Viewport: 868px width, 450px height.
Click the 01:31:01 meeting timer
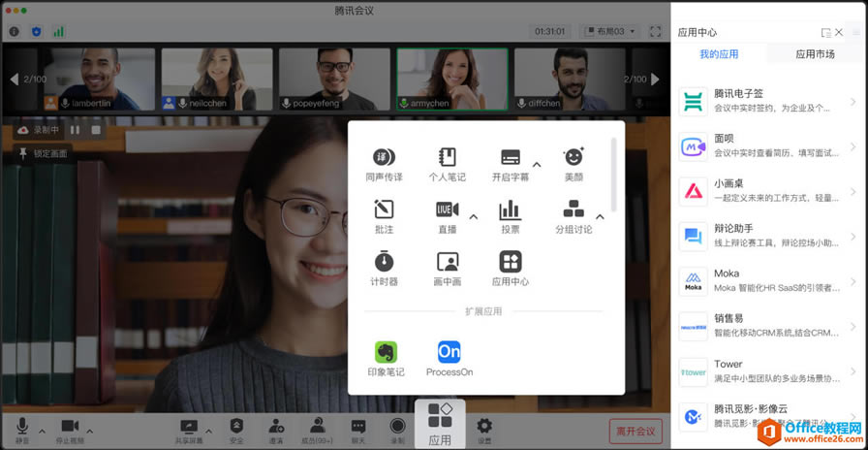point(550,32)
